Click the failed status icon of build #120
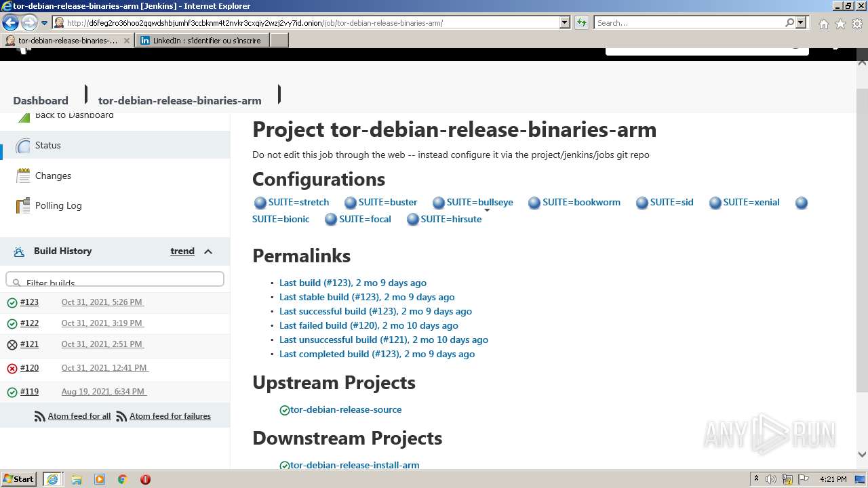The image size is (868, 488). point(12,369)
